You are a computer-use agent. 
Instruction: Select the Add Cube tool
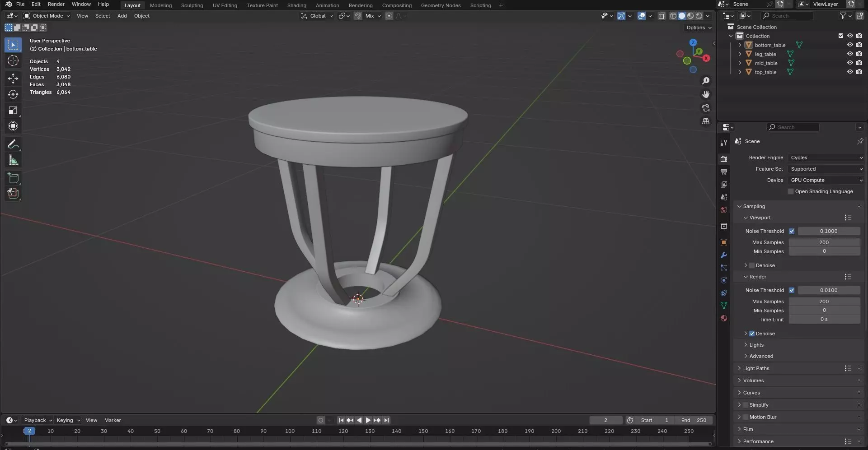tap(13, 178)
